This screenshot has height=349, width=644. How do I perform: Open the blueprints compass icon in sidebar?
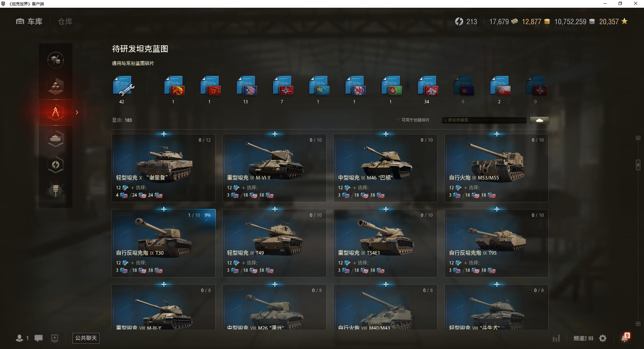click(56, 112)
